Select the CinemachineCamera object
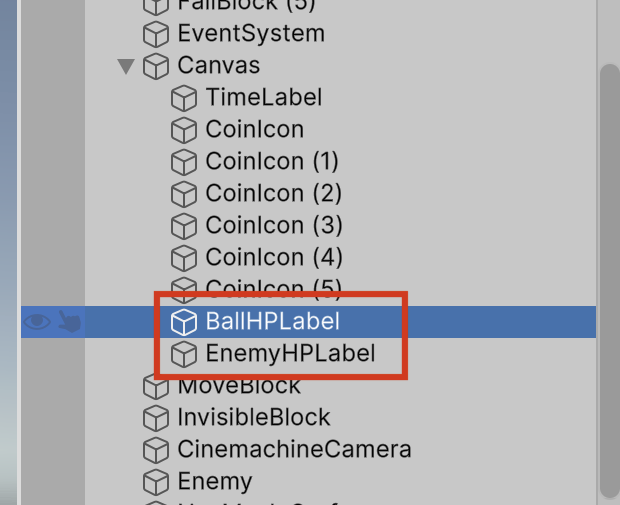 point(294,450)
